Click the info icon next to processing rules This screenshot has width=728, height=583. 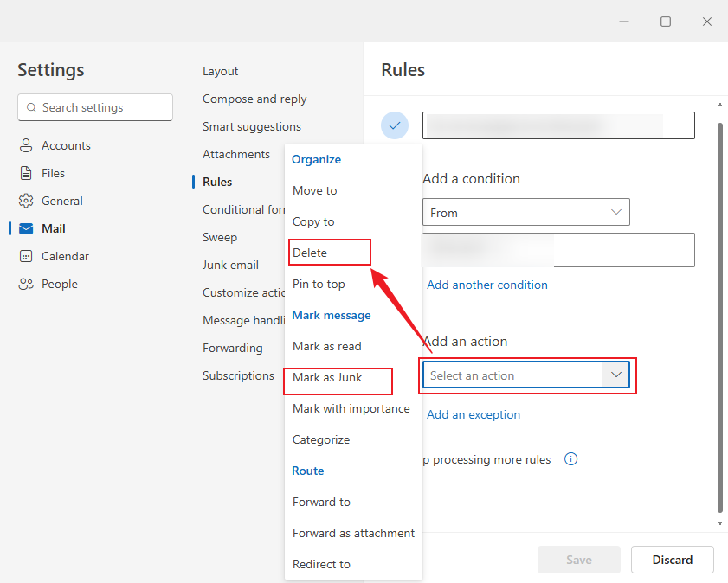tap(570, 459)
